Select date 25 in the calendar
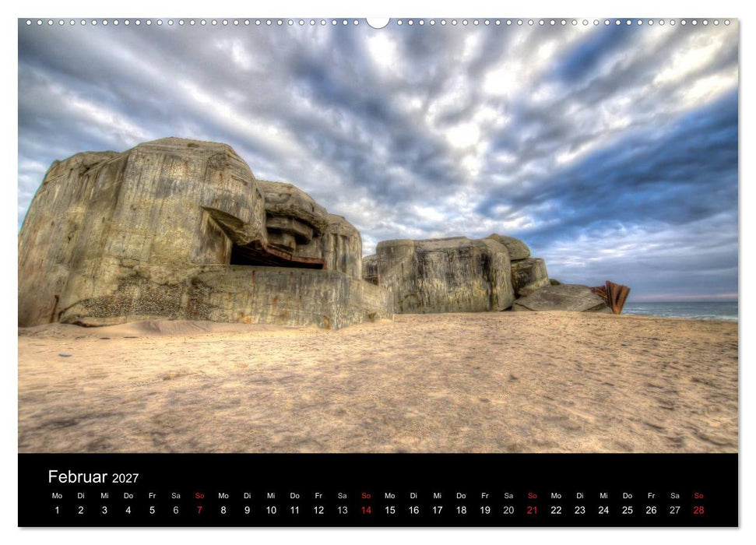Image resolution: width=756 pixels, height=545 pixels. (x=628, y=510)
